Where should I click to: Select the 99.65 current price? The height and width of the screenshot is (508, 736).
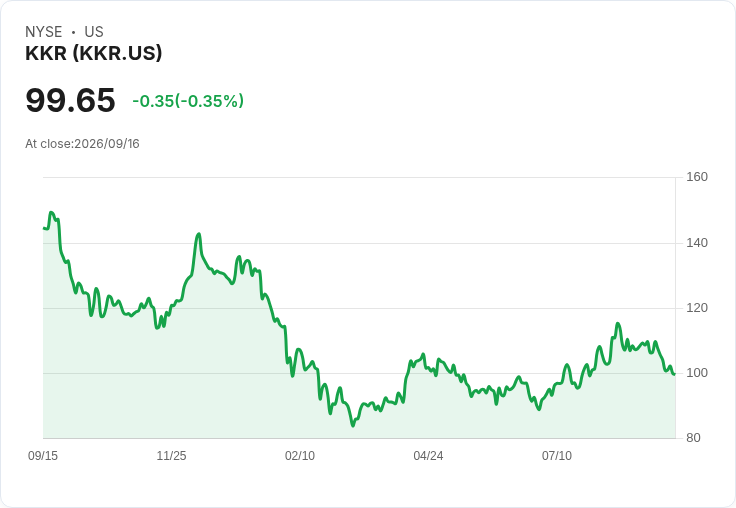point(70,100)
